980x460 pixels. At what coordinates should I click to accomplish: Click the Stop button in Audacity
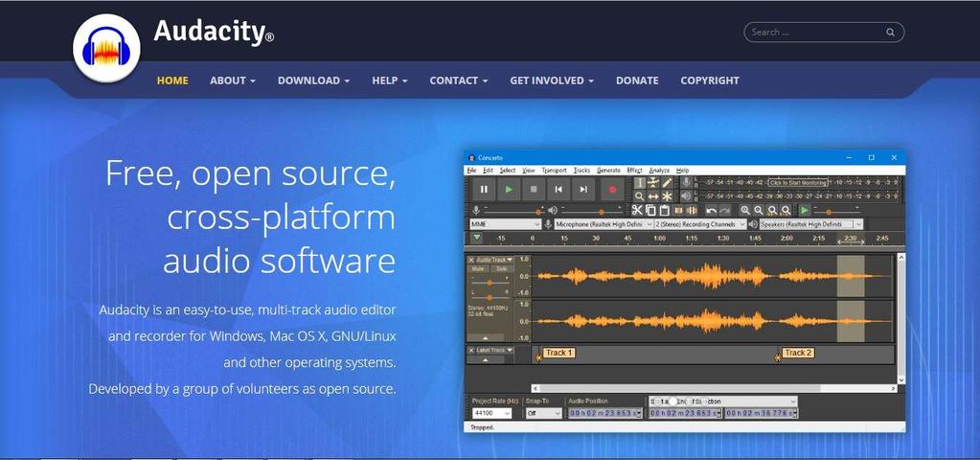[x=534, y=190]
